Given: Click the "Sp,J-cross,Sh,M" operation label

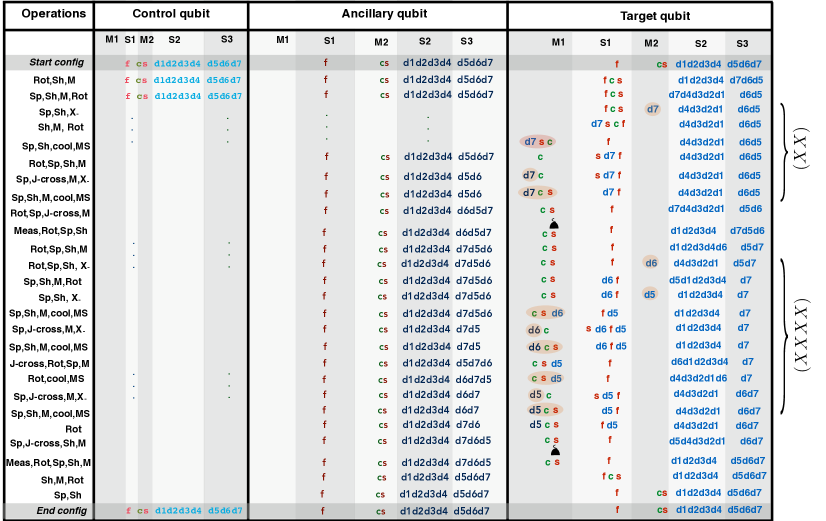Looking at the screenshot, I should pyautogui.click(x=48, y=443).
